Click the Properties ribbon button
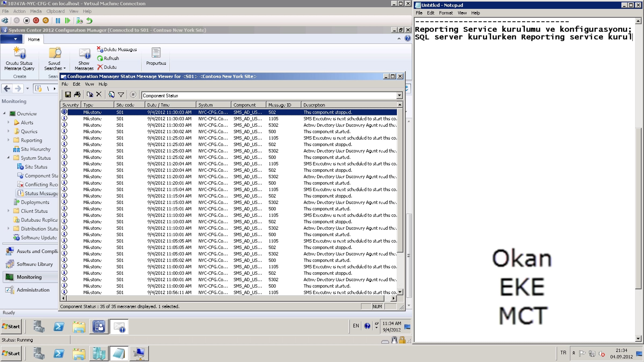The height and width of the screenshot is (362, 644). 156,57
